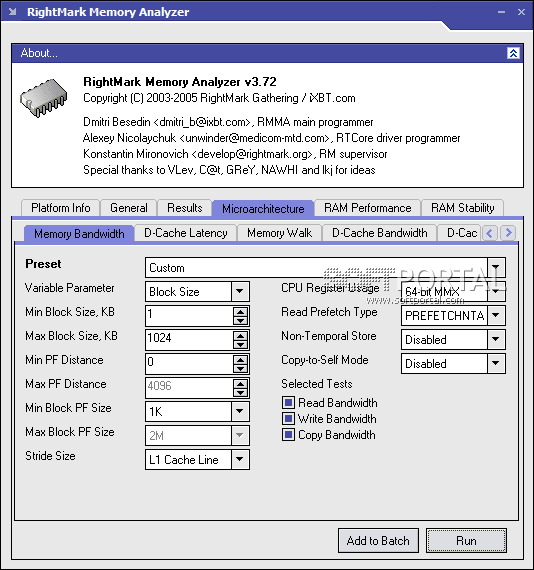Screen dimensions: 534x570
Task: Switch to the Results tab
Action: point(185,208)
